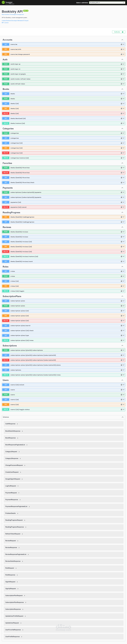
Task: Click the ReadingProgress section heading
Action: [11, 212]
